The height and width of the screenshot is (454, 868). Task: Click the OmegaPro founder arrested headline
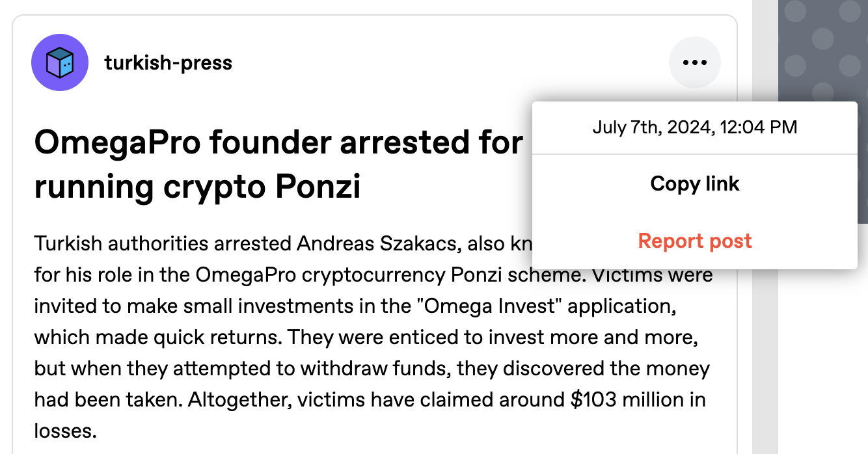click(260, 163)
